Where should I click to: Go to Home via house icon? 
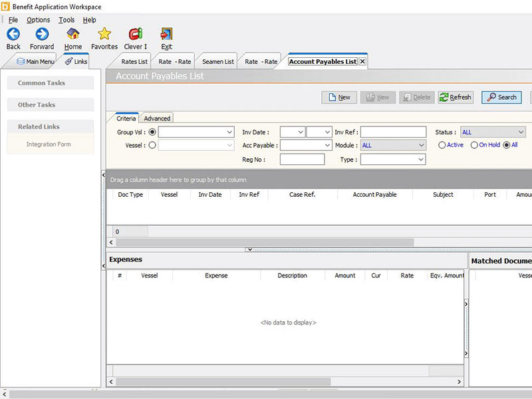(73, 34)
